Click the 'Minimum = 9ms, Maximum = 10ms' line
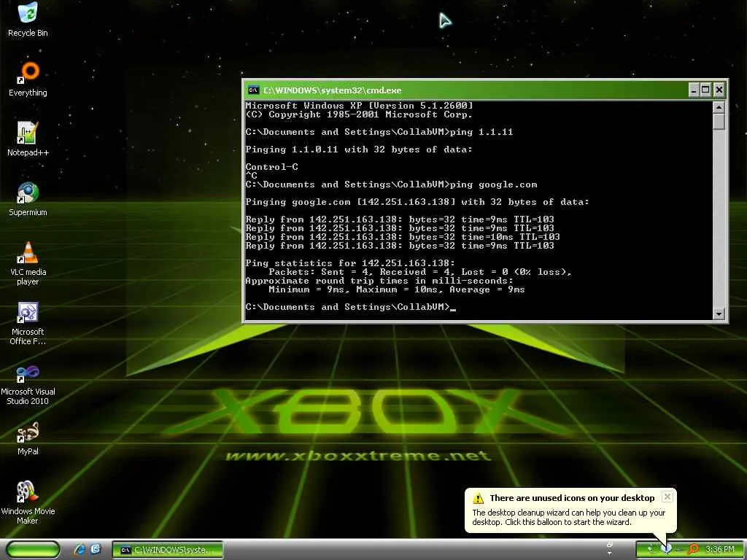 point(396,289)
